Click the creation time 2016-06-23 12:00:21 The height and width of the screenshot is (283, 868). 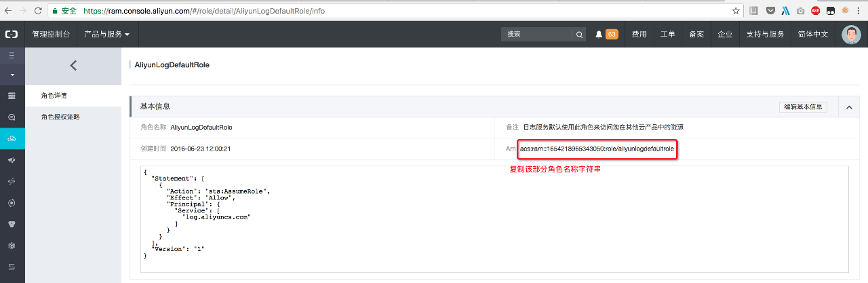click(x=201, y=148)
